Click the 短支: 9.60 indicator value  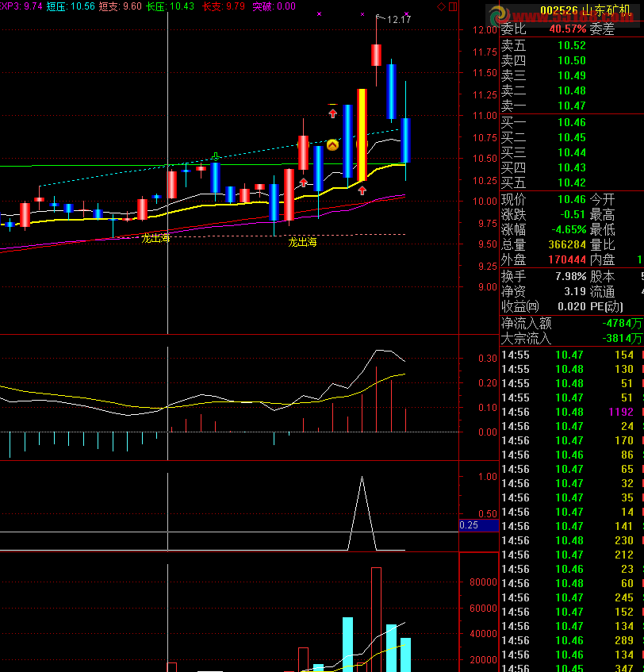[120, 6]
